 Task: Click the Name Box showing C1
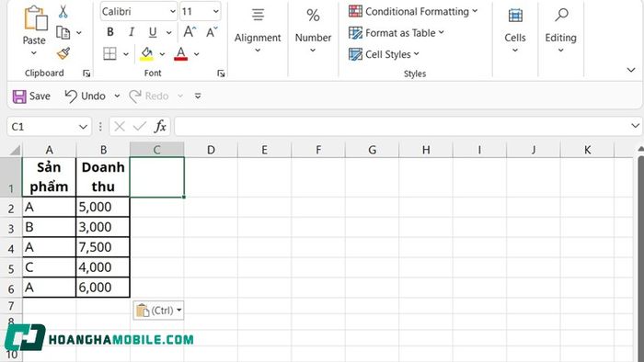click(x=42, y=127)
